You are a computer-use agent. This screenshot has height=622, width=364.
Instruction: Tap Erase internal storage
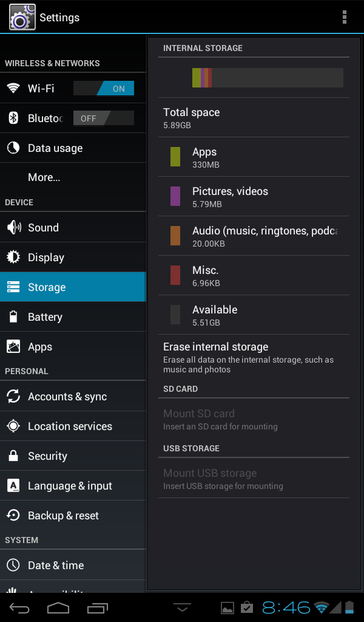(x=254, y=358)
